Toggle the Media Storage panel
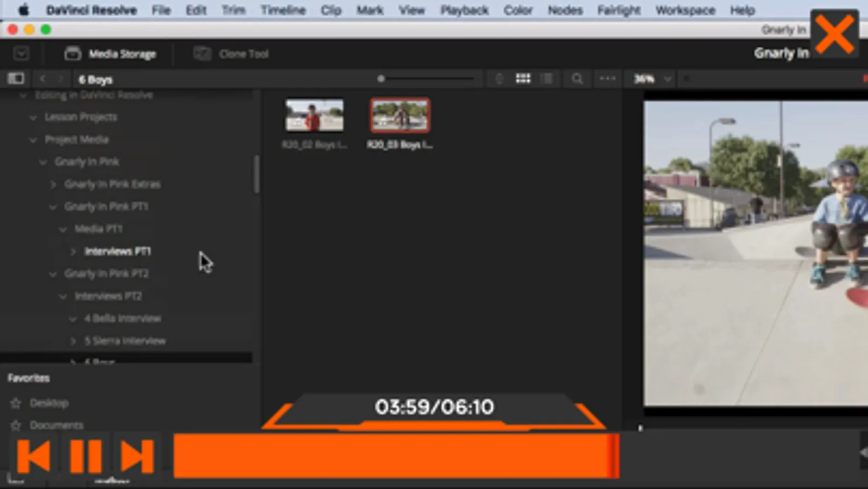Image resolution: width=868 pixels, height=489 pixels. point(110,54)
